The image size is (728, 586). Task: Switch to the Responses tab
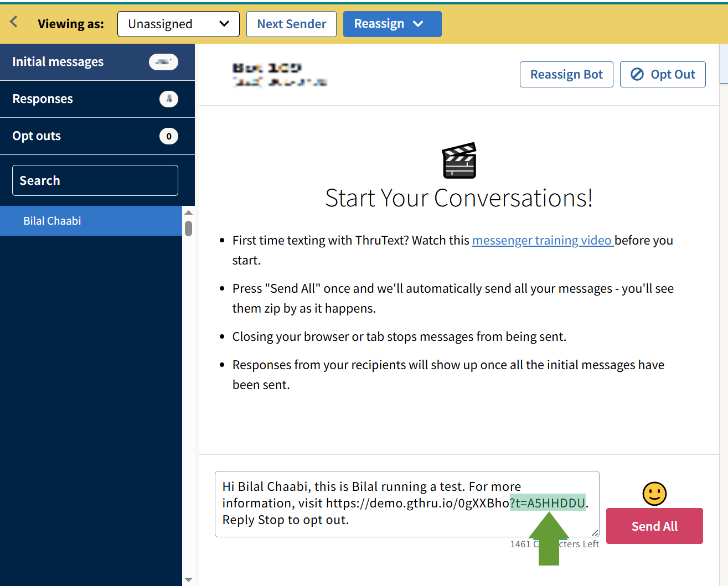tap(97, 99)
